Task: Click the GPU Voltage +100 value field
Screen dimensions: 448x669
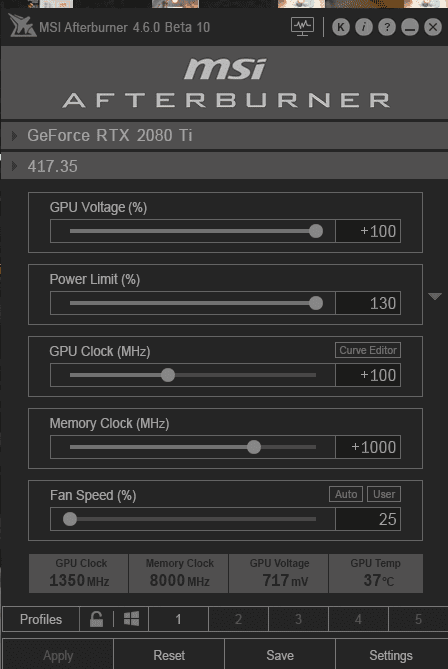Action: click(368, 231)
